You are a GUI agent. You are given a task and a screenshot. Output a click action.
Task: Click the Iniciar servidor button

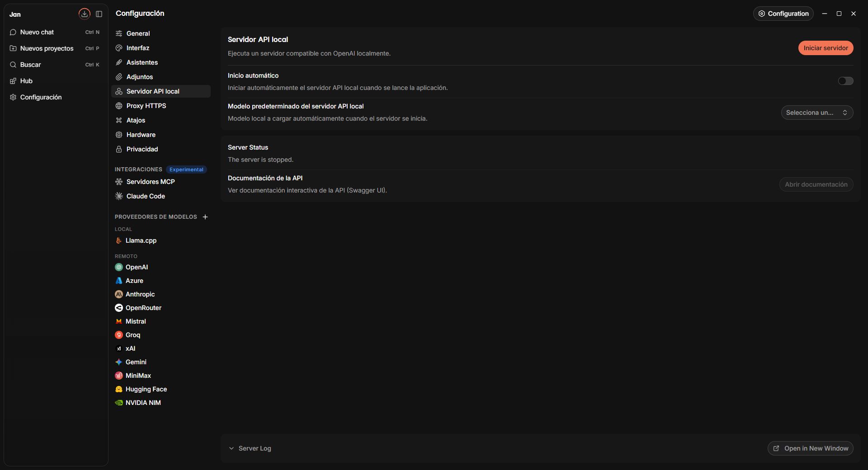pos(826,48)
